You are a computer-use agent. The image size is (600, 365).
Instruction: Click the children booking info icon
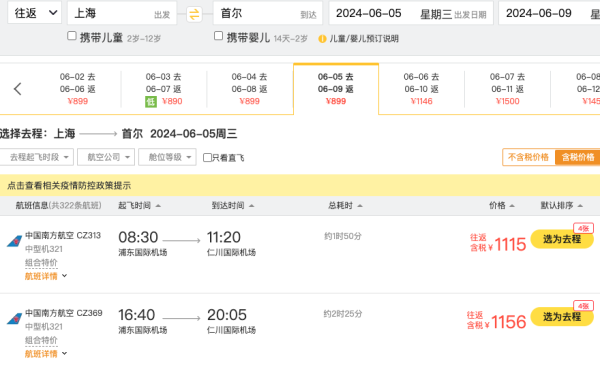322,39
